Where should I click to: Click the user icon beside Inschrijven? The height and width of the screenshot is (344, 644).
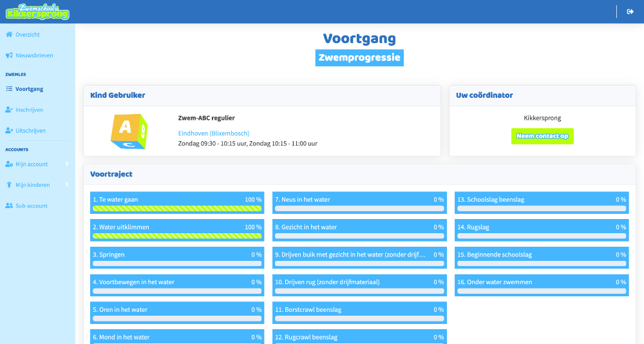click(x=8, y=110)
